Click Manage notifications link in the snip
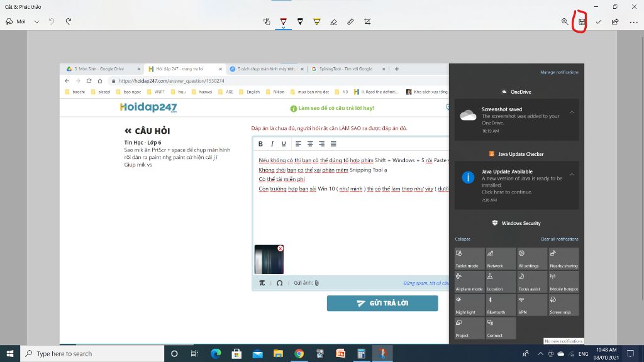The image size is (644, 362). [559, 72]
